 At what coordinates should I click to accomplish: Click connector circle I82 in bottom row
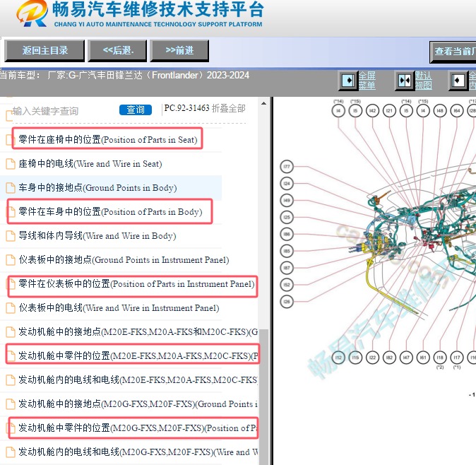point(389,358)
